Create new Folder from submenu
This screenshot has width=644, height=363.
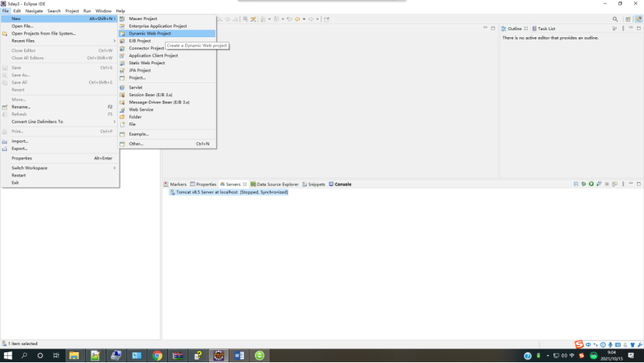[167, 117]
